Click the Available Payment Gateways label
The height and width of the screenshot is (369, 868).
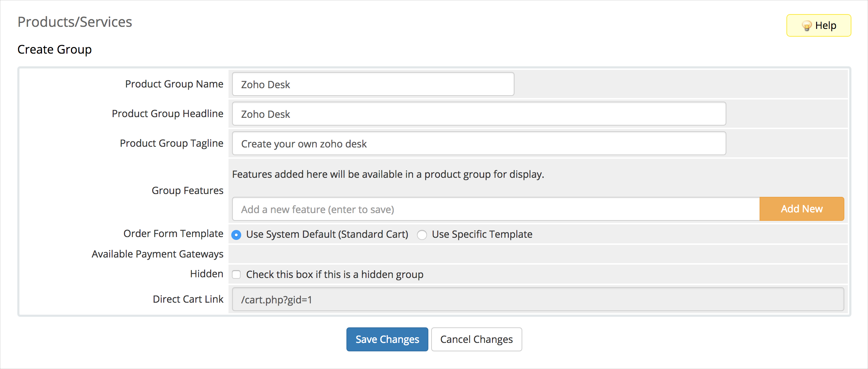[x=157, y=254]
